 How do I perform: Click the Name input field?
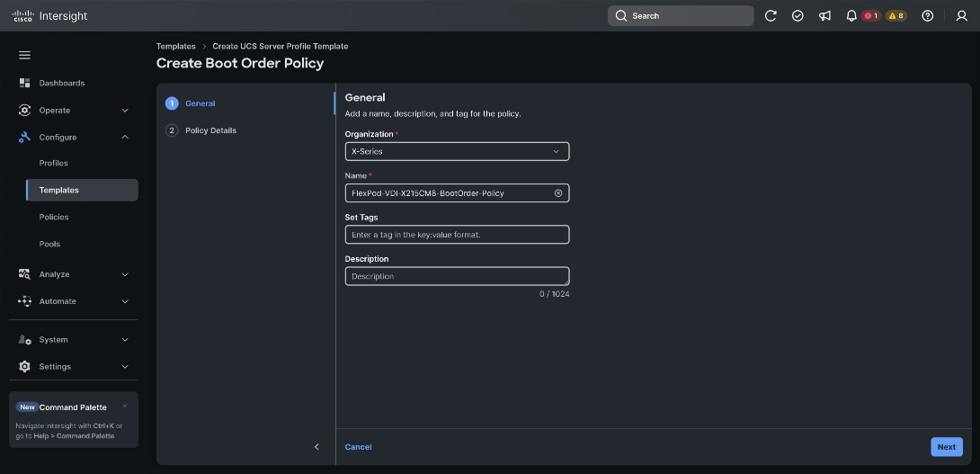[x=457, y=193]
